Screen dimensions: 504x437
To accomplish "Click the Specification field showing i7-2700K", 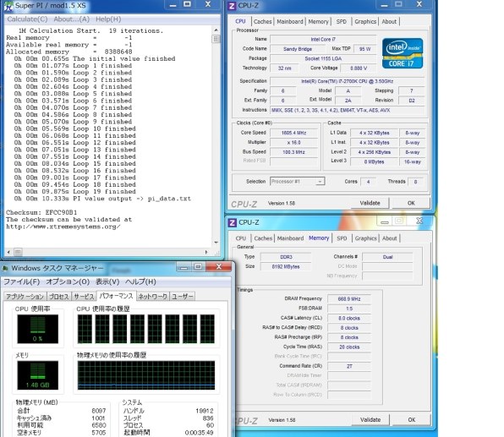I will click(348, 81).
